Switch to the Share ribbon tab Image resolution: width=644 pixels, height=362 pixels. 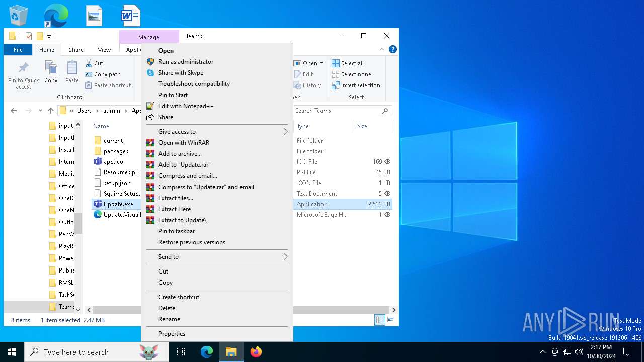tap(76, 50)
